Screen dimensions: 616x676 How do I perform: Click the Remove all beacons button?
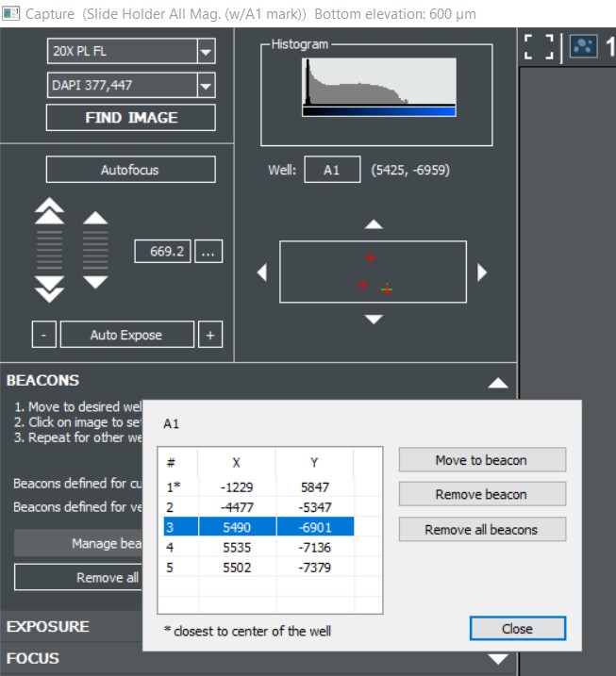(481, 530)
